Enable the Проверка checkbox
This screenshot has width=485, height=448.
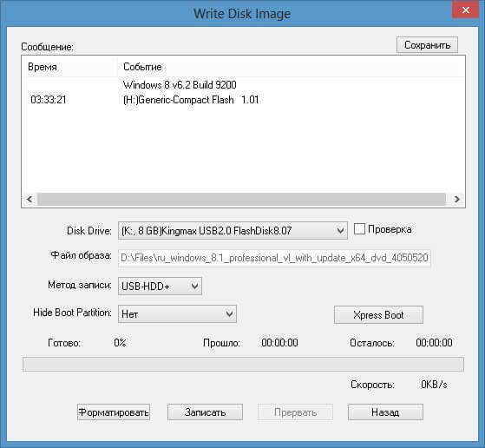pos(359,229)
